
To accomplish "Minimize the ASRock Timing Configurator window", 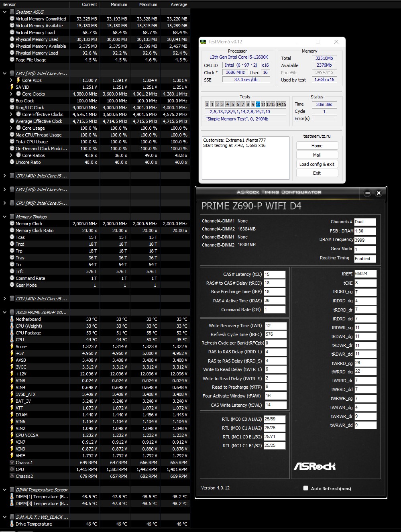I will coord(367,193).
